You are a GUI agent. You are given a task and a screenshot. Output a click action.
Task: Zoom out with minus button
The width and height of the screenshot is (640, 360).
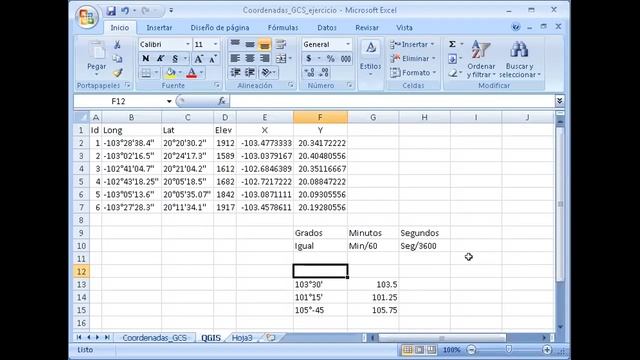coord(471,349)
